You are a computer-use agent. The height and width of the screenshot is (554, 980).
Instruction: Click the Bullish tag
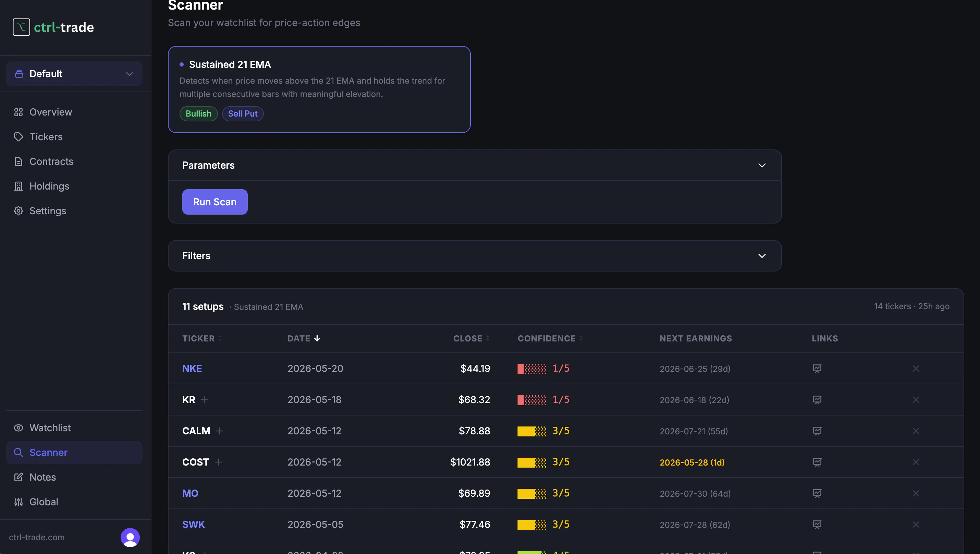click(x=199, y=114)
